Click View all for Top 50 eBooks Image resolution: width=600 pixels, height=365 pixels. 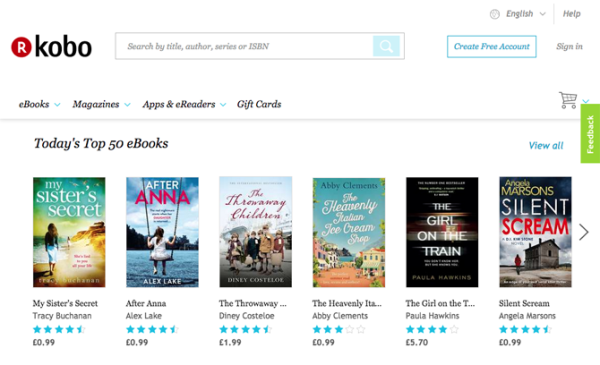(546, 145)
